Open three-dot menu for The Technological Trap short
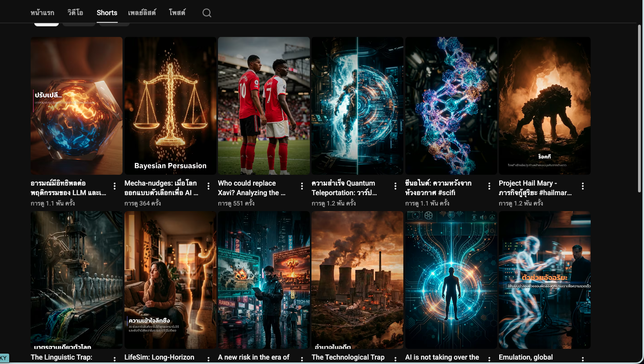Viewport: 644px width, 364px height. pyautogui.click(x=395, y=359)
